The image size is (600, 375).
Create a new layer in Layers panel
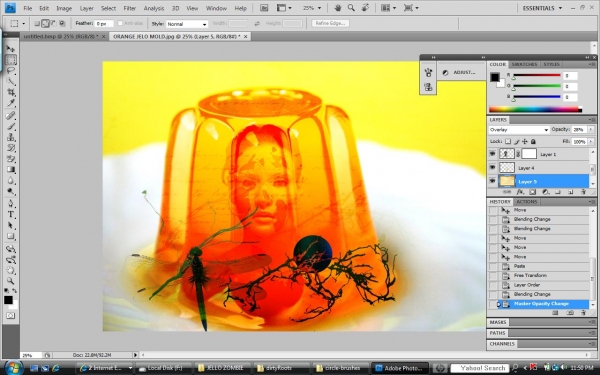(571, 192)
